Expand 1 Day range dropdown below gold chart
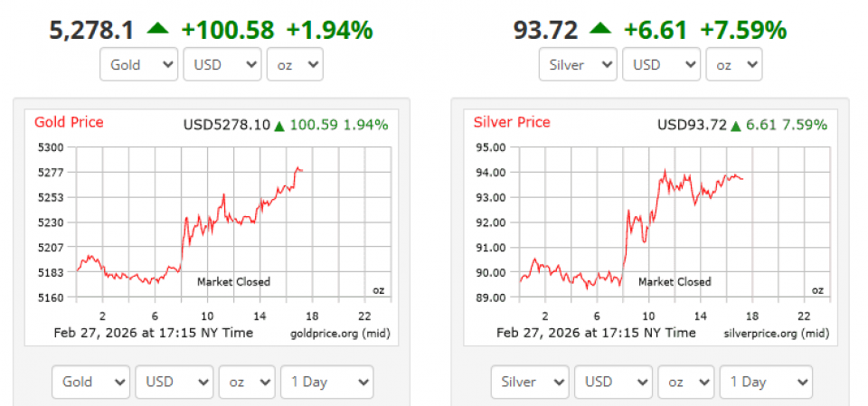Screen dimensions: 868x406 [x=326, y=382]
